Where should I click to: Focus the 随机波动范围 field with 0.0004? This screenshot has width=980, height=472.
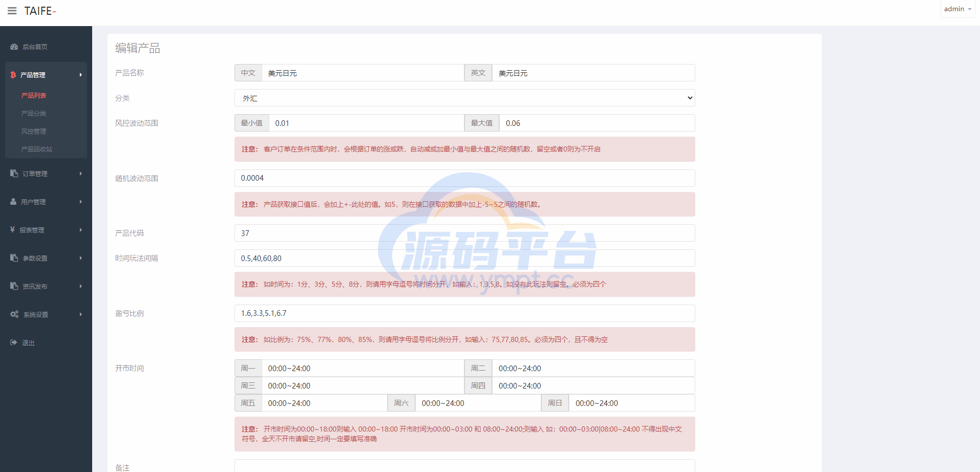click(464, 178)
